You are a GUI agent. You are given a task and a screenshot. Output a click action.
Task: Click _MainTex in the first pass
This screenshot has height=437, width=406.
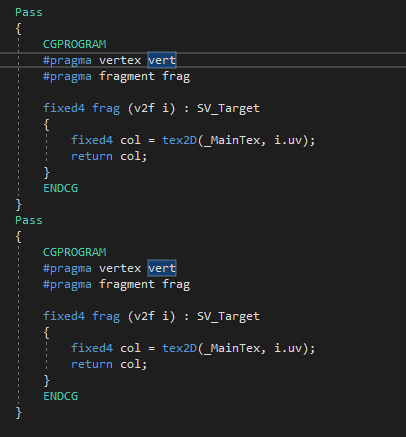[232, 140]
